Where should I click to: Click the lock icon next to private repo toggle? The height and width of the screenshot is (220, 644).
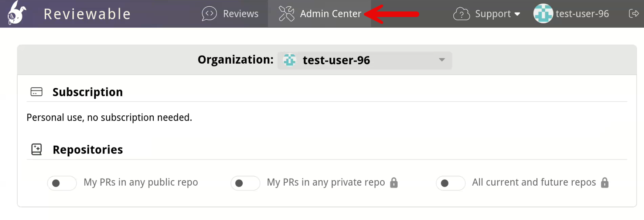click(x=394, y=183)
